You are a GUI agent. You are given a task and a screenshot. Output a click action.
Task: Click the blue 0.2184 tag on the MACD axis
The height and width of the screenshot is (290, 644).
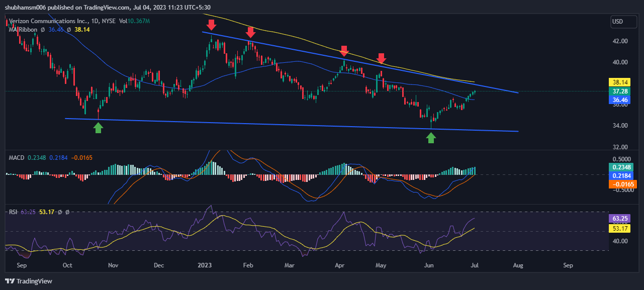tap(622, 176)
